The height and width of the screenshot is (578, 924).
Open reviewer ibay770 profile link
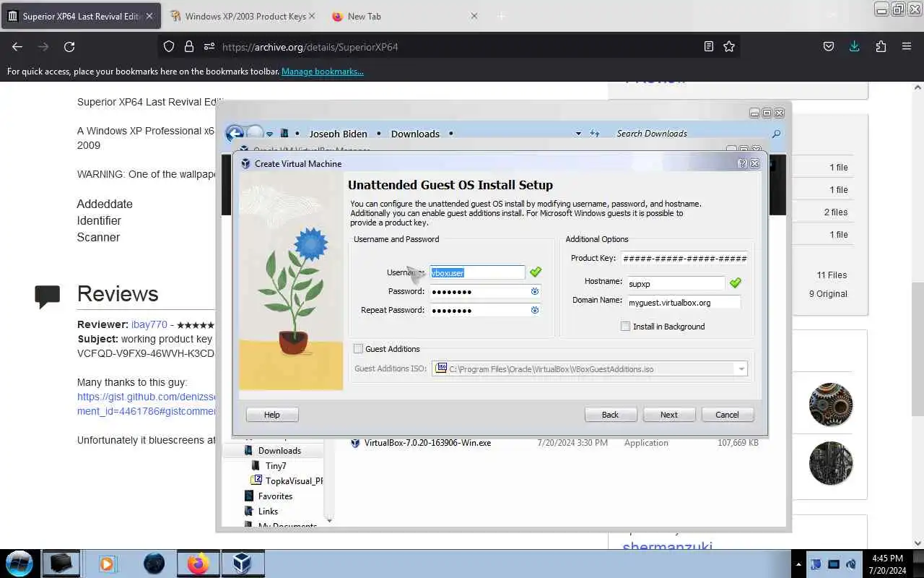click(x=149, y=325)
